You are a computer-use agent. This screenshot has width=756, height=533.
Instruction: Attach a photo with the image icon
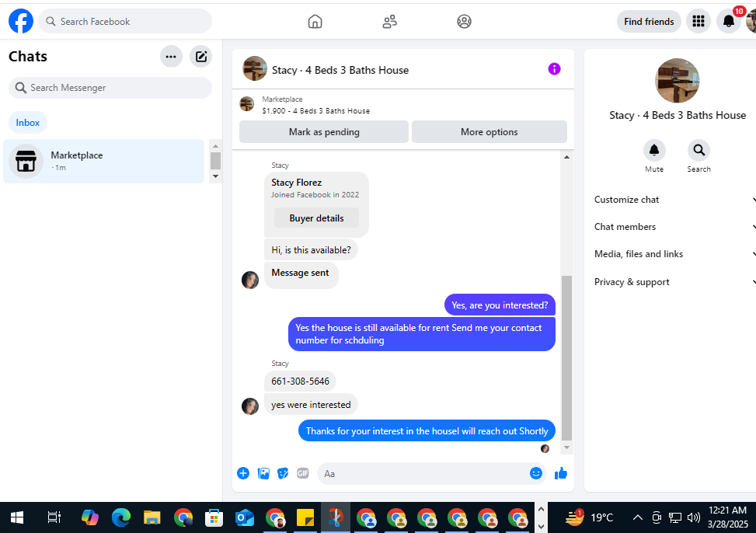click(x=263, y=473)
